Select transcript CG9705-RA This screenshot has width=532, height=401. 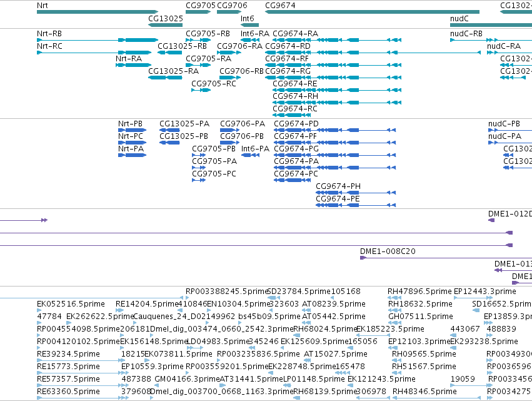click(x=198, y=65)
